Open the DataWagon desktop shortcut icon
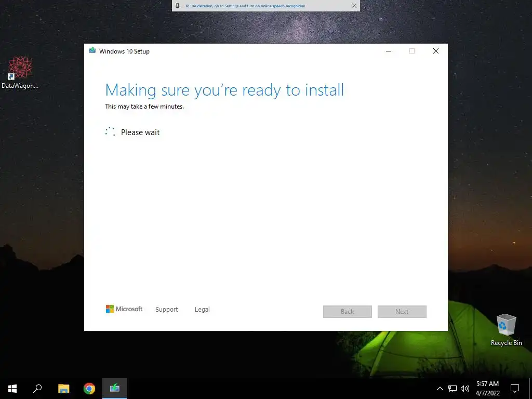 pos(20,72)
